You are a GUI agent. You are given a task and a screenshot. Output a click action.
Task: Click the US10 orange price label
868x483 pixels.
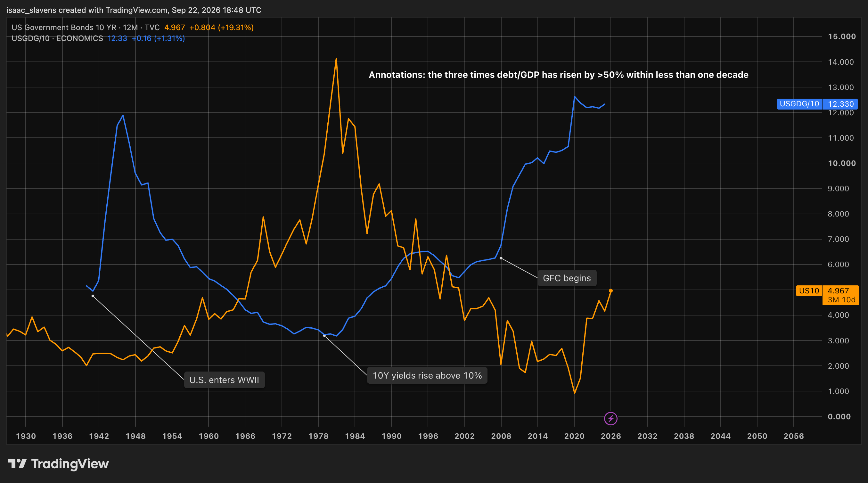pos(809,291)
